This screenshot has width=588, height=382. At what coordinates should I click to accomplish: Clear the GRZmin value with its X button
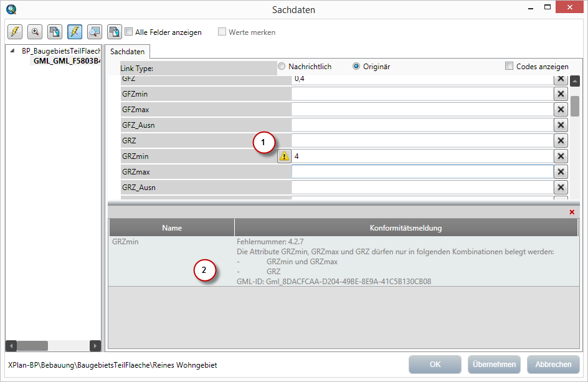(561, 156)
